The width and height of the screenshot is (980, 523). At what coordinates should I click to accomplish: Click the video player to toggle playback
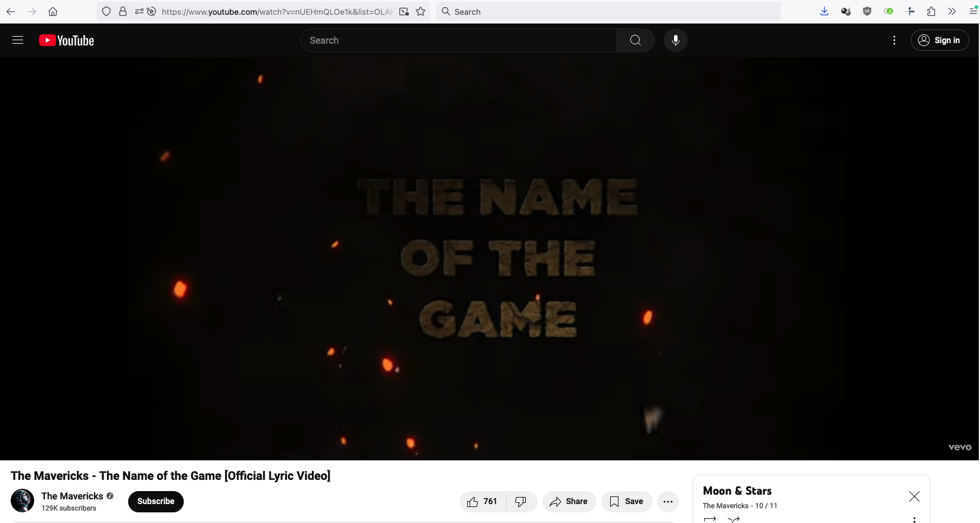click(x=489, y=258)
